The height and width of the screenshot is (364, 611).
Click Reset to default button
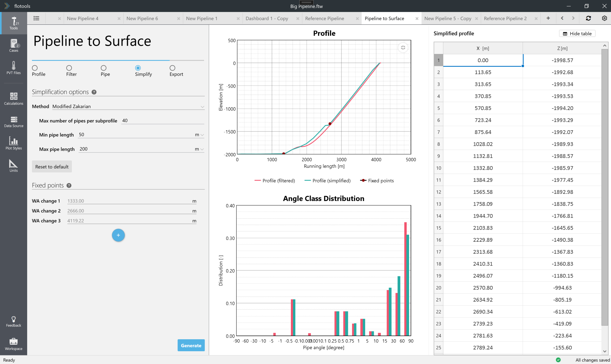click(52, 166)
